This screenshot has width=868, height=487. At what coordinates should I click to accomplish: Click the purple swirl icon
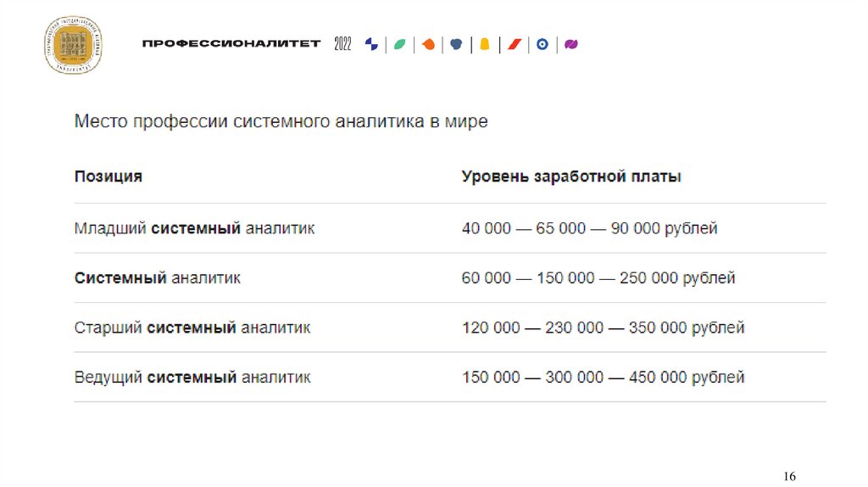click(x=571, y=44)
